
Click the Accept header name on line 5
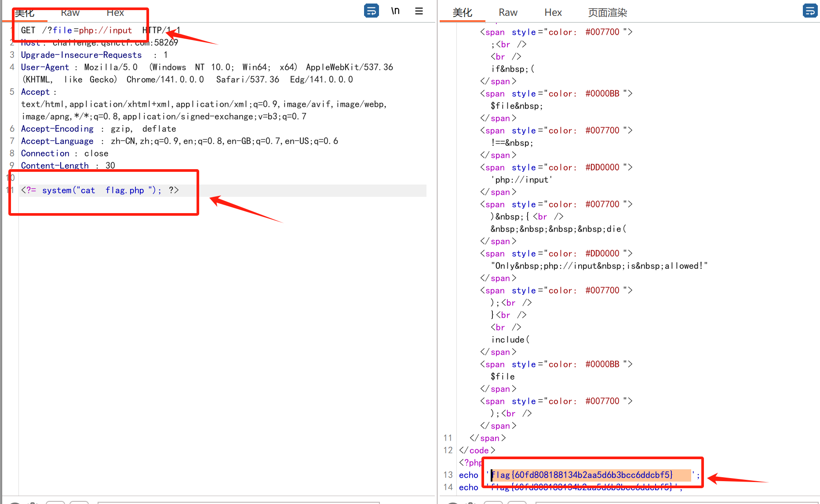(x=35, y=92)
